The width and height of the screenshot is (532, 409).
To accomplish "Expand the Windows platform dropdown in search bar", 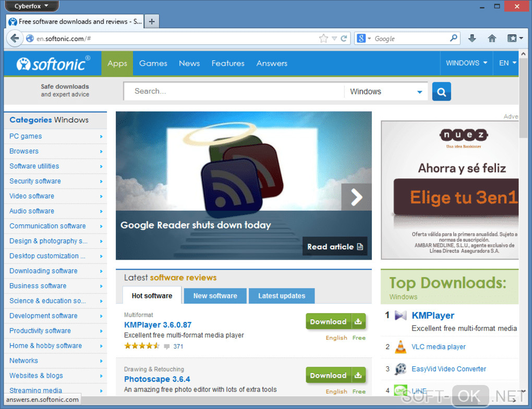I will (x=386, y=92).
